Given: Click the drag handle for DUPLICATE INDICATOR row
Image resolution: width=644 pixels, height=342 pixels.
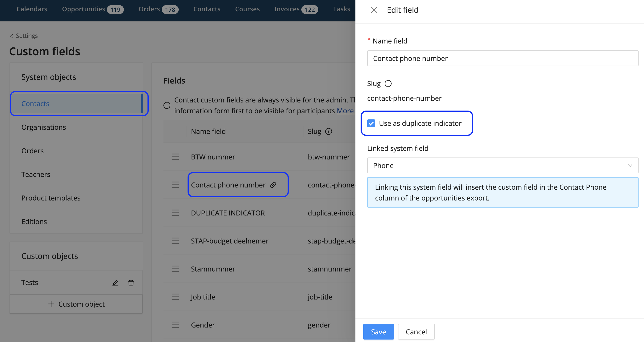Looking at the screenshot, I should pos(175,213).
